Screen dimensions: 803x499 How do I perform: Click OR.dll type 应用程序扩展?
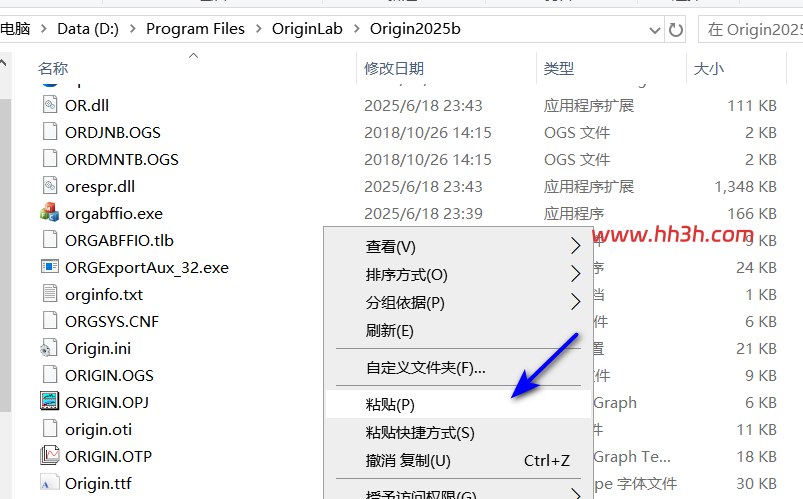pyautogui.click(x=589, y=106)
